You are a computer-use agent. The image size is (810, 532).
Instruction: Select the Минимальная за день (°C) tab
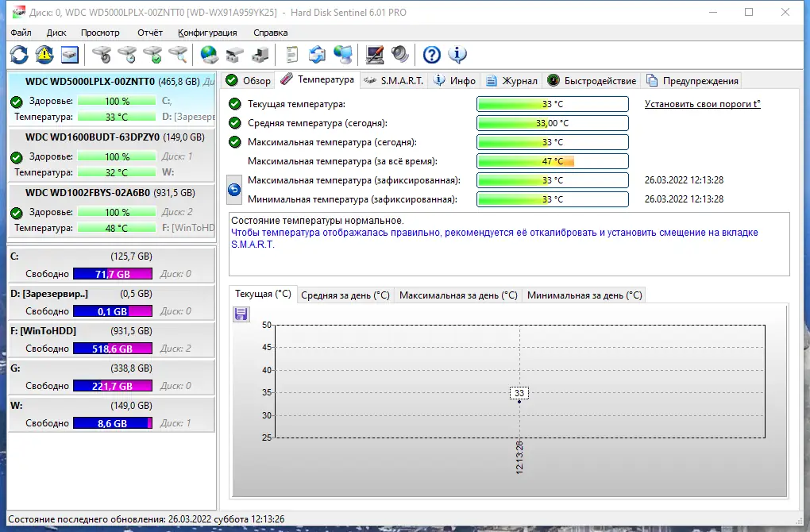click(584, 295)
